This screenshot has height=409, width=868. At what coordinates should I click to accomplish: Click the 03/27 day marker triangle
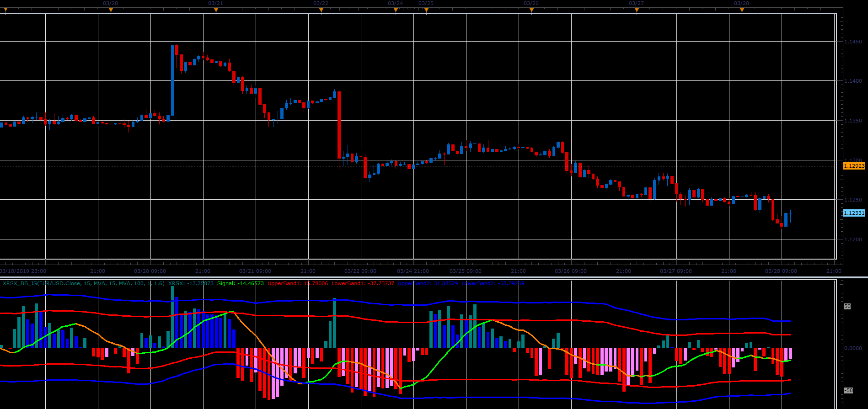pyautogui.click(x=637, y=11)
